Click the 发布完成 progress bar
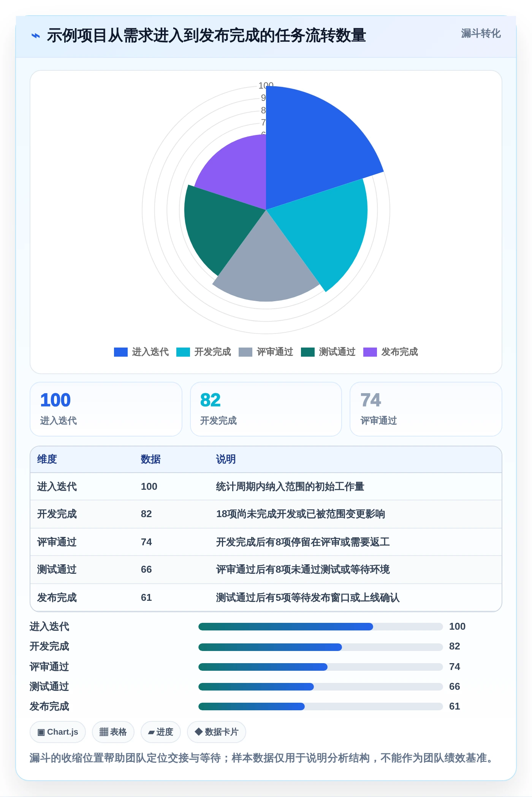Screen dimensions: 532x797 coord(321,707)
